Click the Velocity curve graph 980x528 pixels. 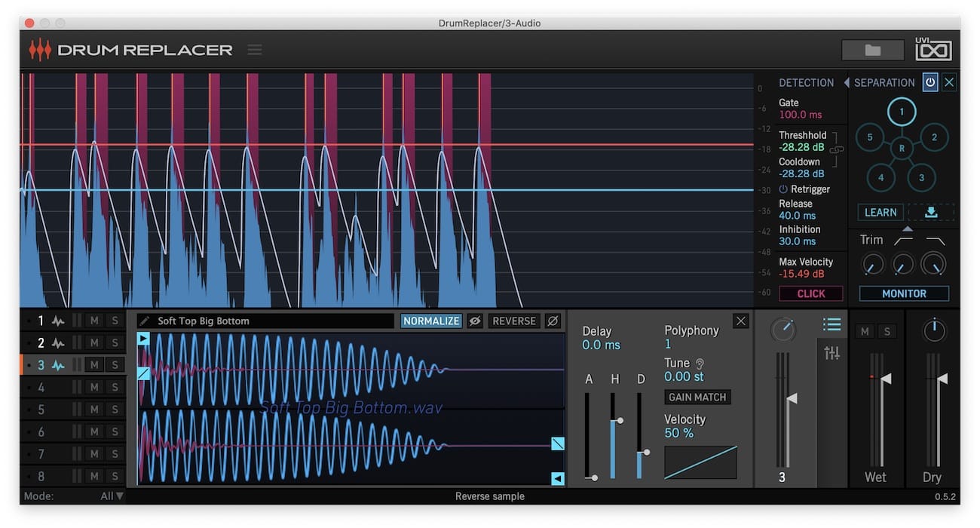(x=700, y=462)
